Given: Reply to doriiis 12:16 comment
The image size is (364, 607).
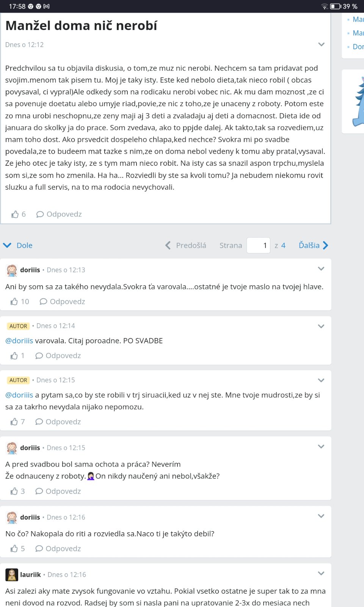Looking at the screenshot, I should point(58,549).
